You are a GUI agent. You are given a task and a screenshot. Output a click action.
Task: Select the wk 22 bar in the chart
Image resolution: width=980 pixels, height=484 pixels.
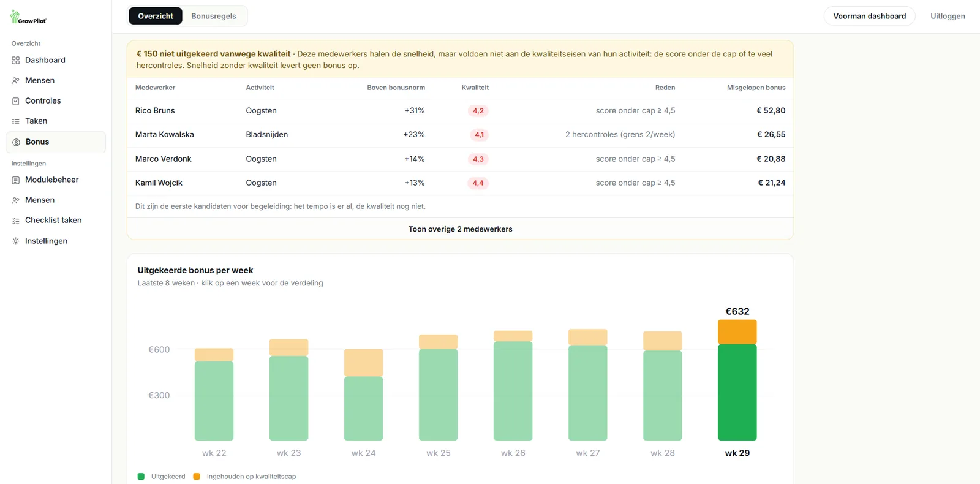[x=214, y=395]
